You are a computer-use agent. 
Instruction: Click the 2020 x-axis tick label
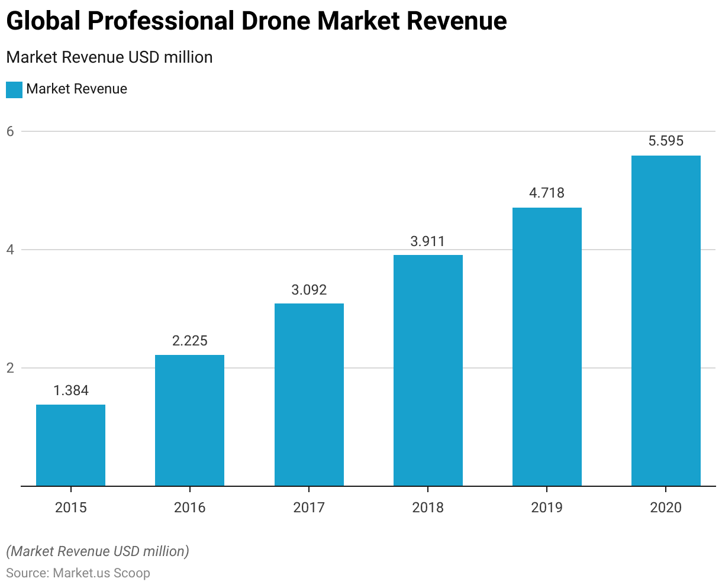[x=666, y=508]
